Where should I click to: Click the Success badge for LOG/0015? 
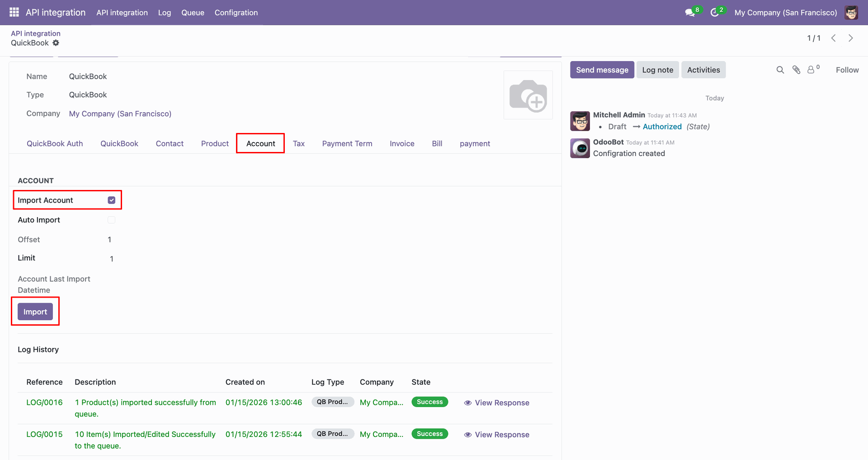pyautogui.click(x=429, y=434)
